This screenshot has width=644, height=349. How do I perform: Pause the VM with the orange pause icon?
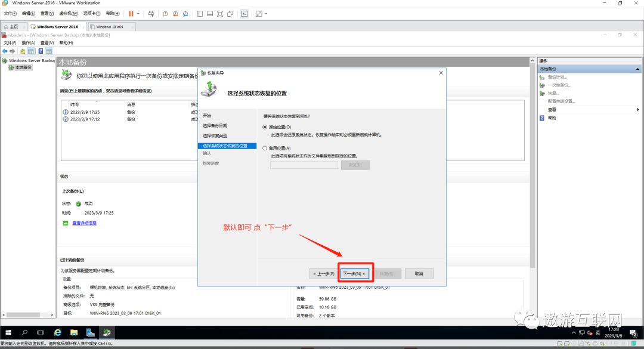click(x=131, y=14)
